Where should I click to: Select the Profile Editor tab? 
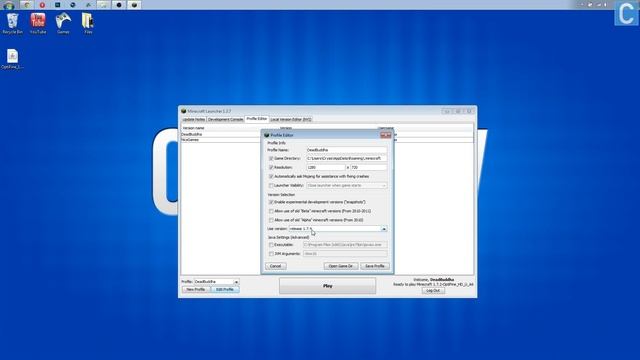256,119
